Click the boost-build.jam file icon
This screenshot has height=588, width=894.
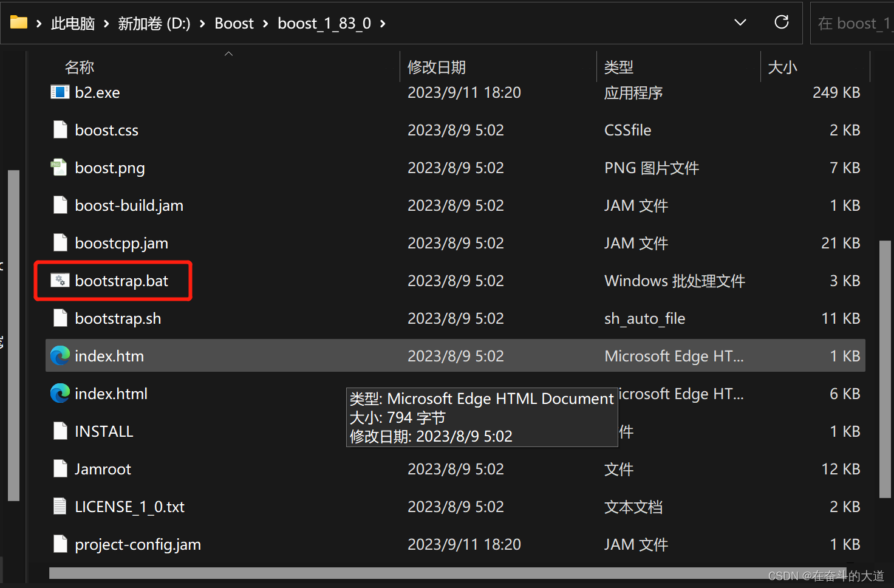[x=60, y=205]
